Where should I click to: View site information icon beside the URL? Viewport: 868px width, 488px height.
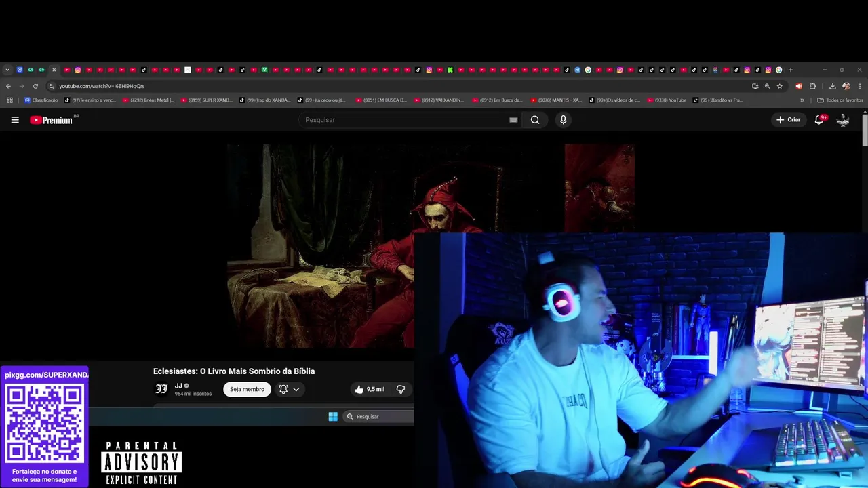click(x=52, y=86)
